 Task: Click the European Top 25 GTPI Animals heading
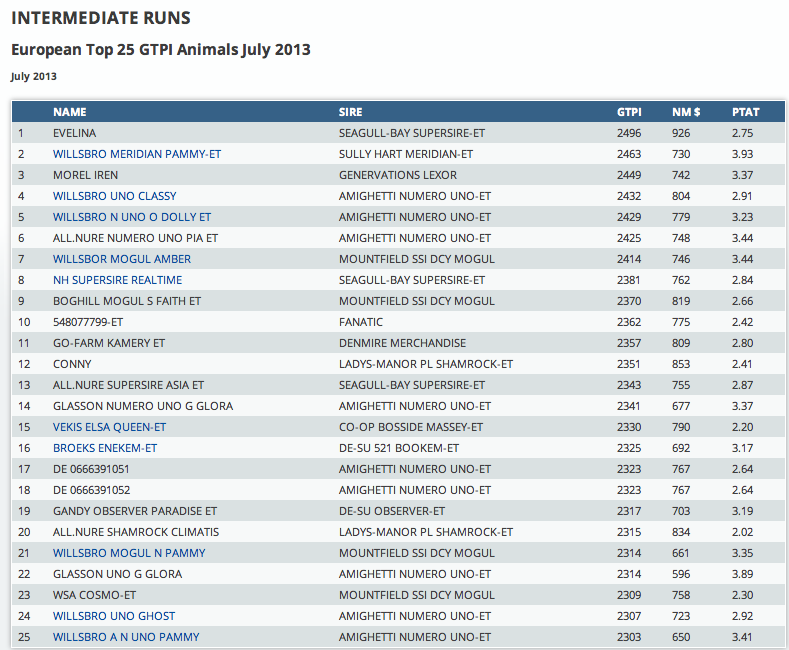point(160,49)
